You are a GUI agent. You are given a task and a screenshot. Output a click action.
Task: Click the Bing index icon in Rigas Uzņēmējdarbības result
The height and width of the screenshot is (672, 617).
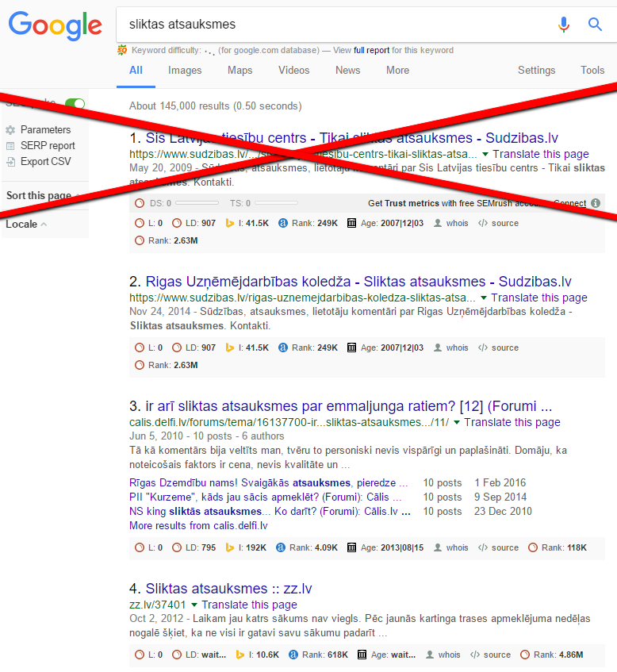point(230,348)
